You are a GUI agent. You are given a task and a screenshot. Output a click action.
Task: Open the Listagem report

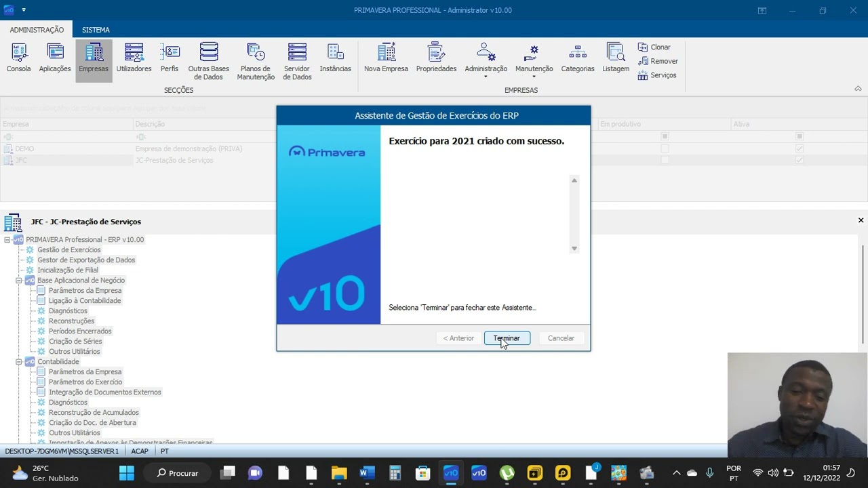[616, 58]
